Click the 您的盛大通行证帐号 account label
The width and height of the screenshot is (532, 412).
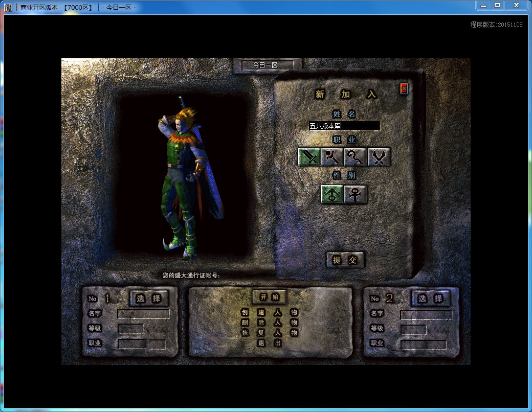tap(191, 276)
